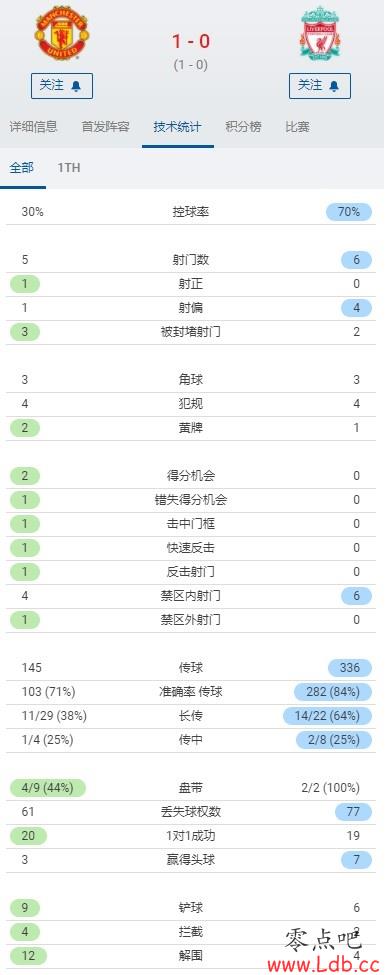Click the 射门数 row label

coord(191,260)
